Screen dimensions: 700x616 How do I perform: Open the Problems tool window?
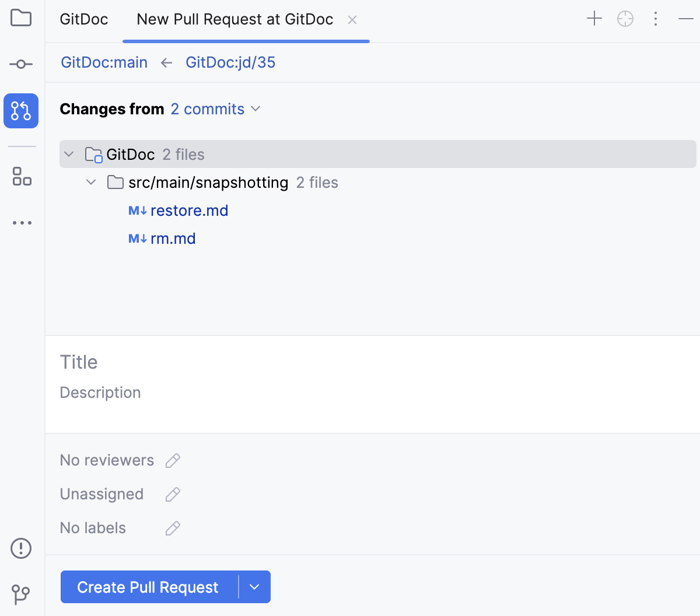click(x=21, y=548)
